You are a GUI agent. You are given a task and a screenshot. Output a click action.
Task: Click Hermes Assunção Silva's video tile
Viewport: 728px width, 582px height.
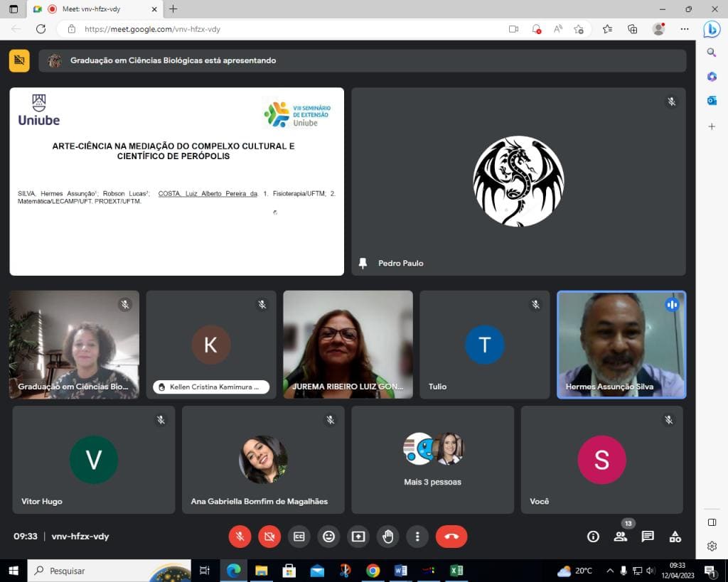click(x=621, y=345)
